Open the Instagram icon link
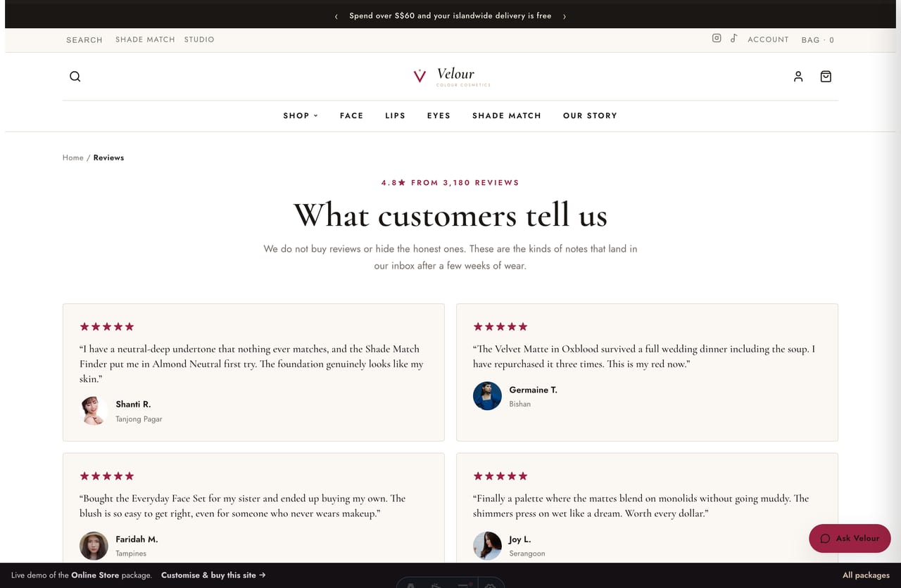The height and width of the screenshot is (588, 901). 717,39
